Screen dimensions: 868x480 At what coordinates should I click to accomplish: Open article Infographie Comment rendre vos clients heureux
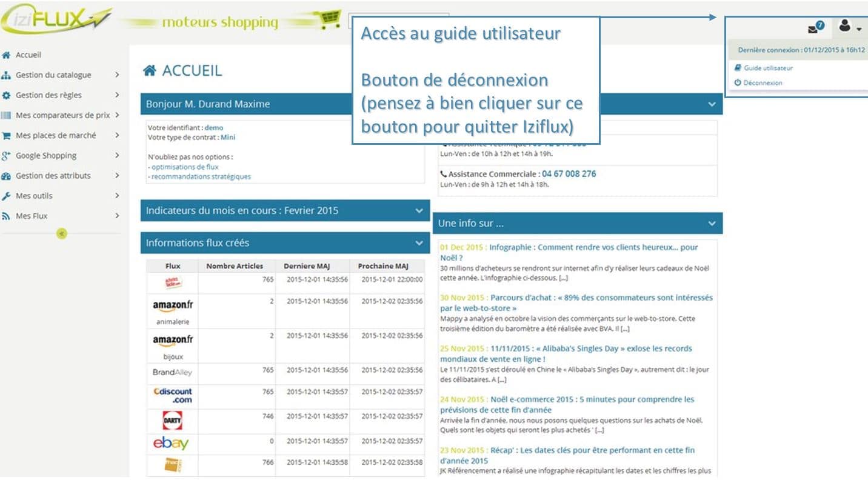[569, 252]
